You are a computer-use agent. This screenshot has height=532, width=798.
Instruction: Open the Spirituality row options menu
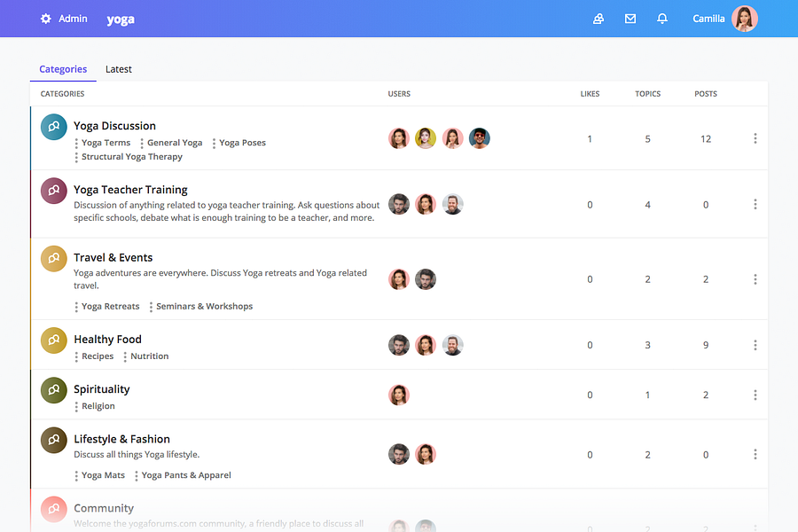755,395
